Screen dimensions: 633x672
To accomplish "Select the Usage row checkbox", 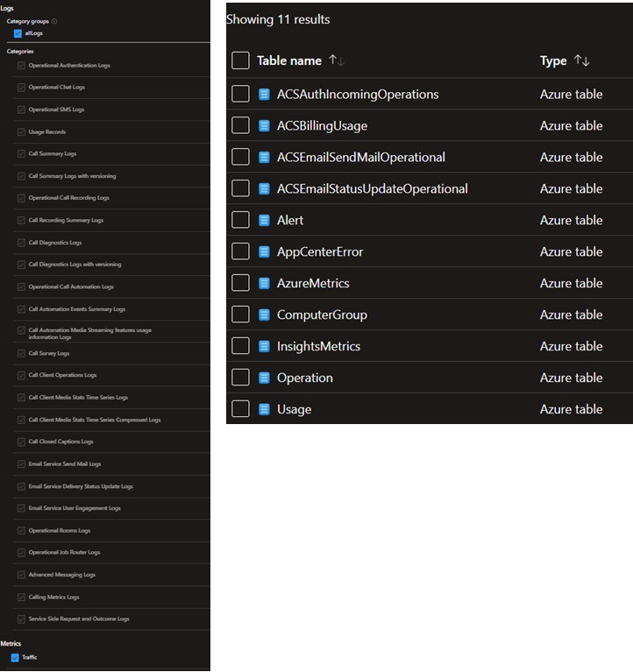I will 240,409.
